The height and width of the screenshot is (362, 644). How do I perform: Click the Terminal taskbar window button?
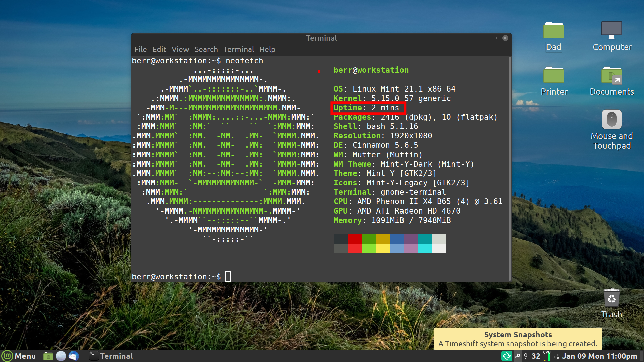(111, 356)
